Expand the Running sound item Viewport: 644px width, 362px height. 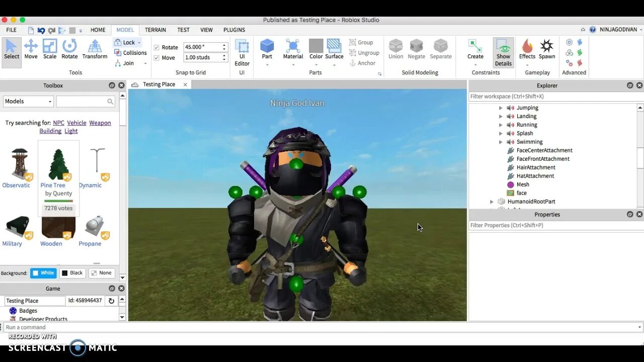click(501, 125)
